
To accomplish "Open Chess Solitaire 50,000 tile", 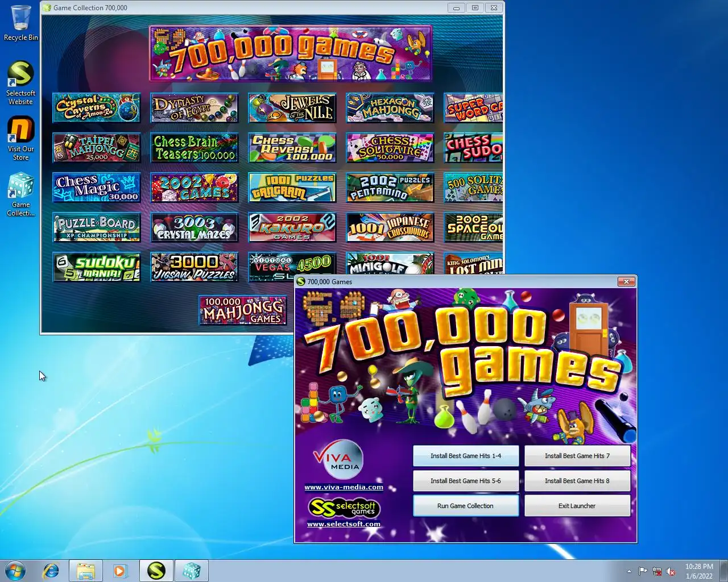I will pos(390,148).
